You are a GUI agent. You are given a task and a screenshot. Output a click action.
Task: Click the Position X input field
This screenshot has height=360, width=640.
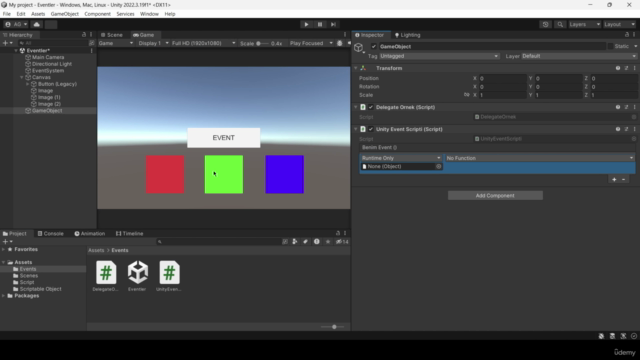502,78
